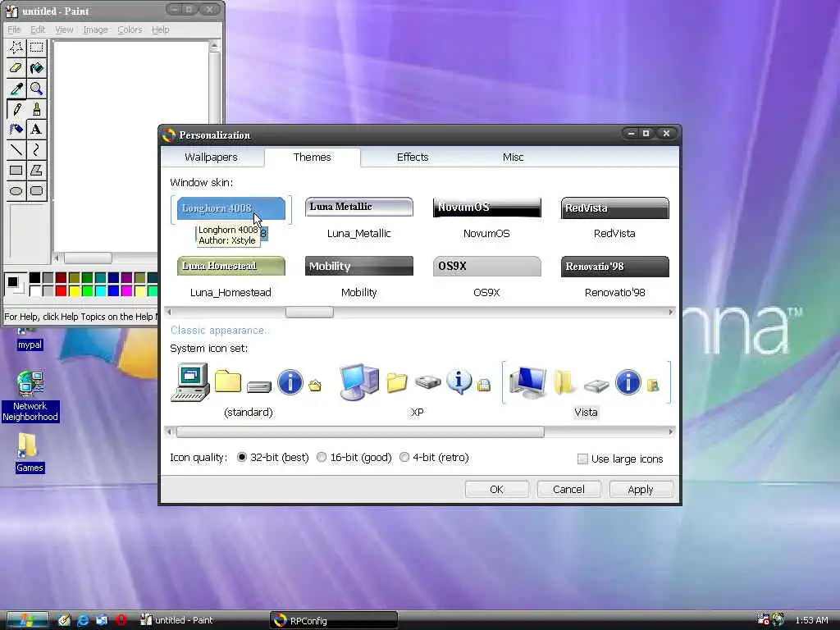The width and height of the screenshot is (840, 630).
Task: Open the Misc tab
Action: 513,157
